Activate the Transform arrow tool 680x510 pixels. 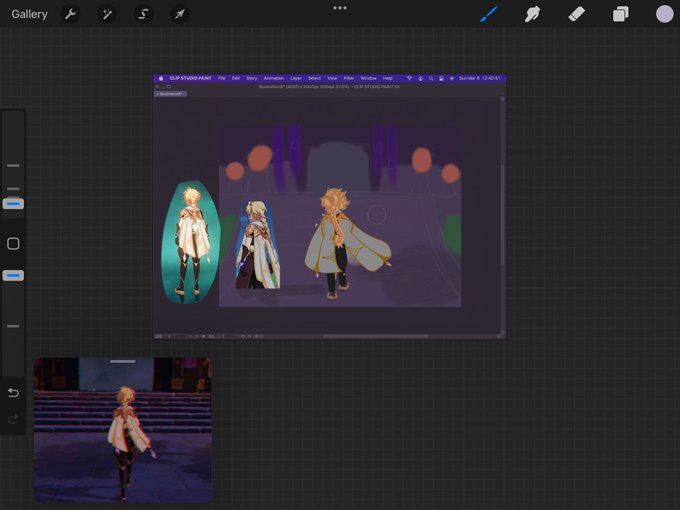click(180, 14)
